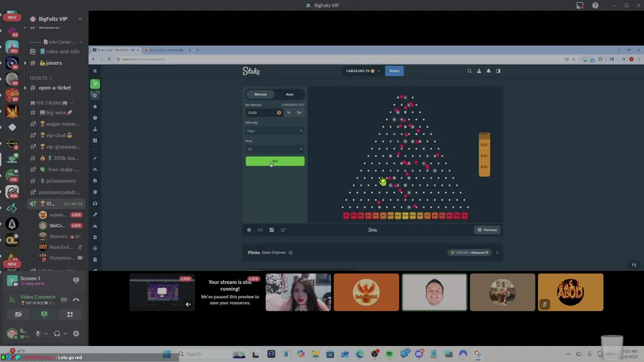Collapse the Info Center category
Screen dimensions: 644x362
click(x=56, y=42)
